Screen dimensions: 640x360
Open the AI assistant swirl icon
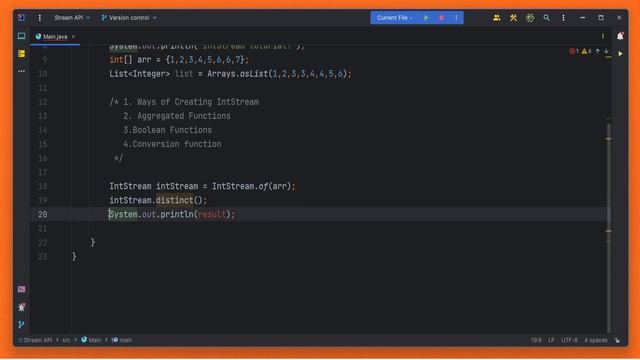click(530, 18)
